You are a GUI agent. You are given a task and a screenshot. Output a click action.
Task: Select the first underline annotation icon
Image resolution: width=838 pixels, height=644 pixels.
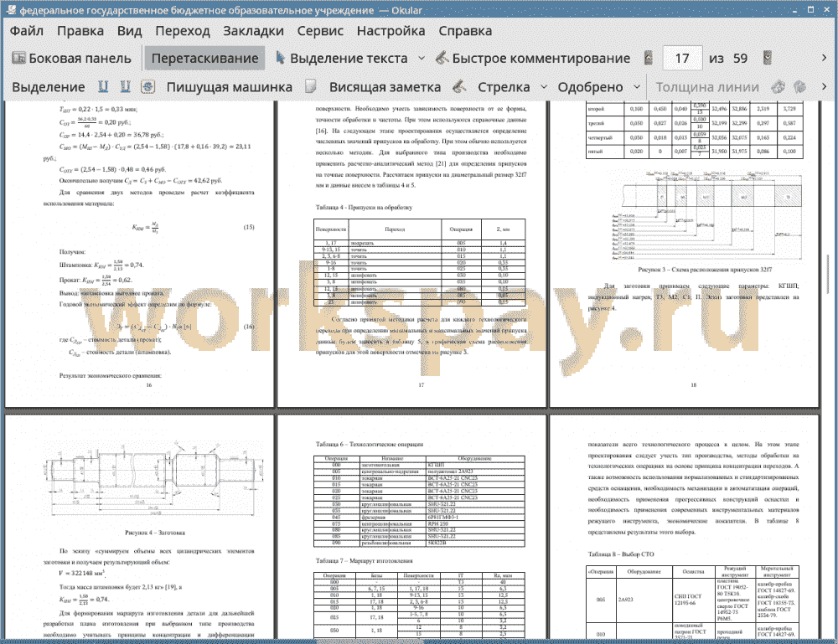tap(103, 86)
